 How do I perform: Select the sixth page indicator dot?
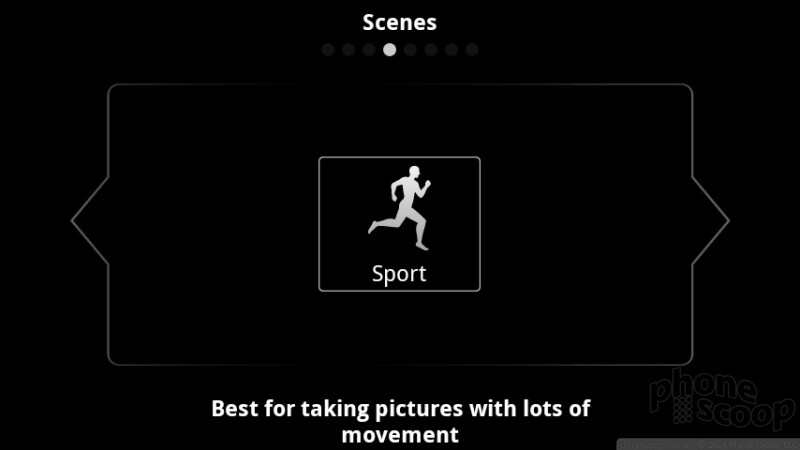[431, 49]
